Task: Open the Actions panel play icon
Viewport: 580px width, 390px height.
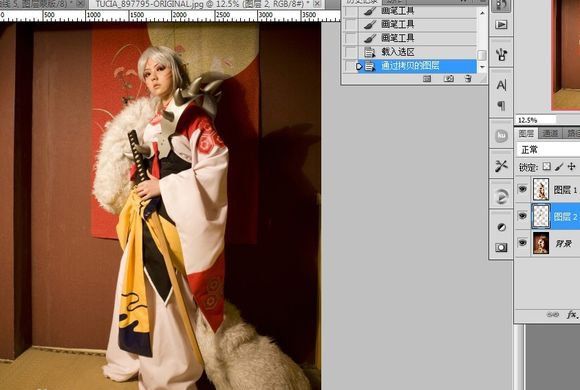Action: point(501,25)
